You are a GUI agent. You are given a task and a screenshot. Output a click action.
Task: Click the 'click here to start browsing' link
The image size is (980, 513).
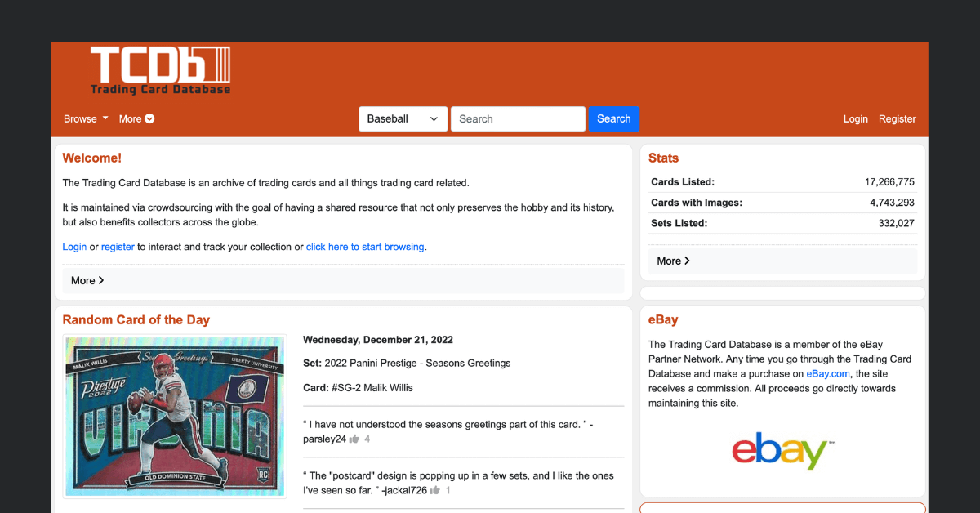click(365, 247)
